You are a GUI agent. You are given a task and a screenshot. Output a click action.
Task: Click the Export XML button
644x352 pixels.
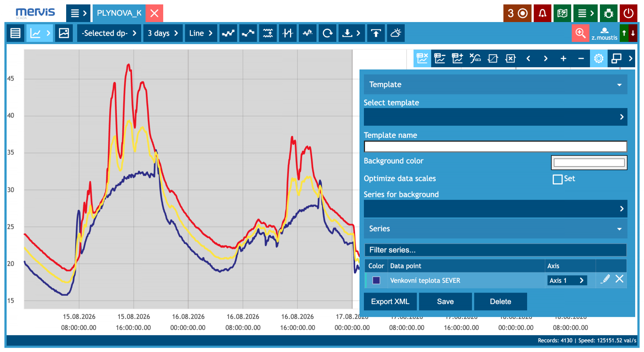point(390,302)
